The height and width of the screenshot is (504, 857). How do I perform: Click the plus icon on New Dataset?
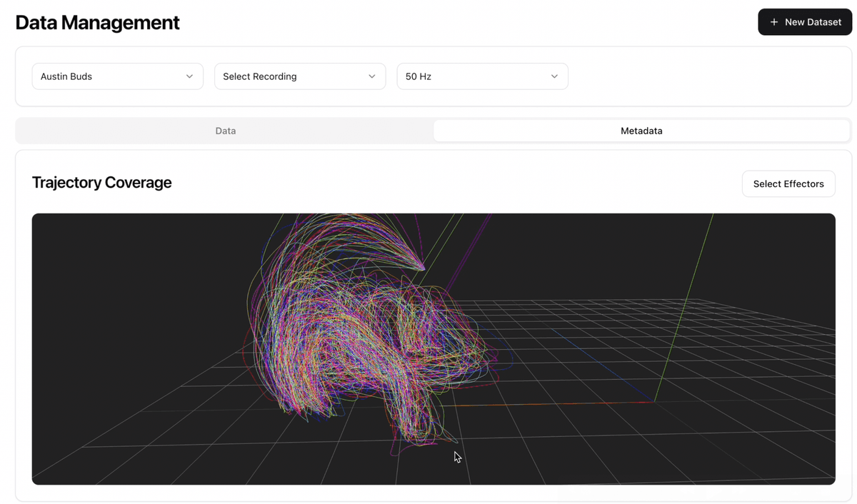click(773, 21)
